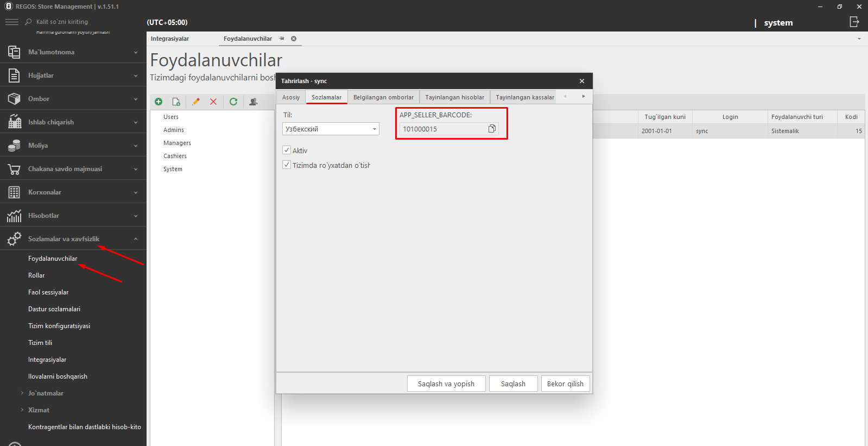Pin the Foydalanuvchilar tab
868x446 pixels.
point(282,39)
